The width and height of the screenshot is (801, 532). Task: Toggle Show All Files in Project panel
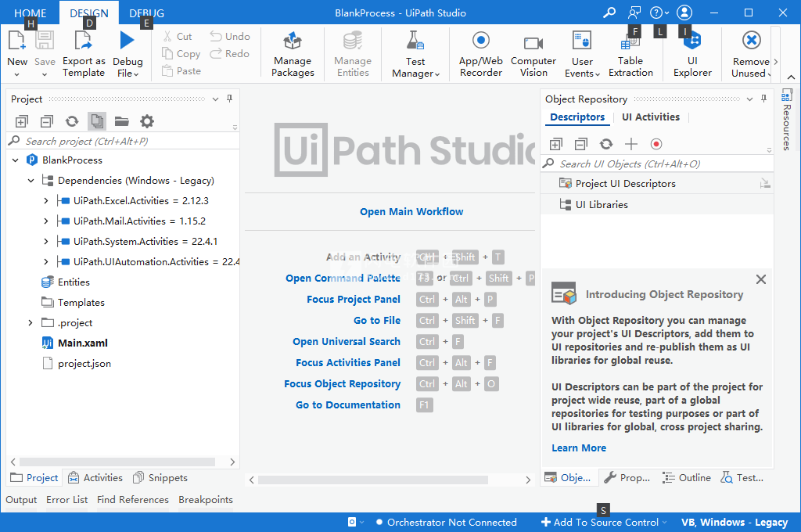97,121
